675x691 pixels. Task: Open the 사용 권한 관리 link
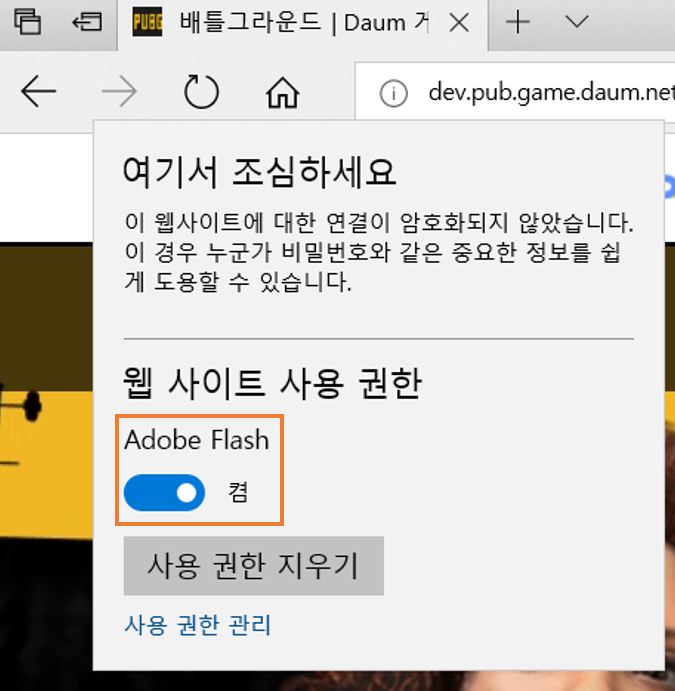point(197,625)
